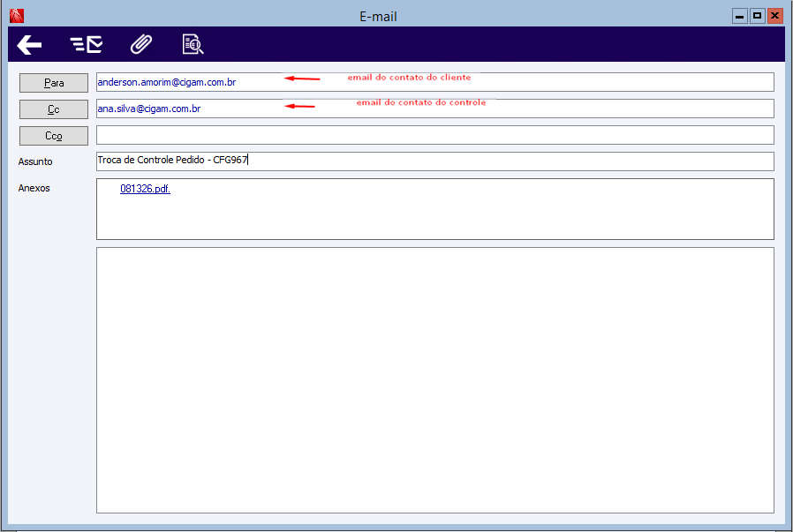Send the e-mail with the envelope icon
Screen dimensions: 793x532
[87, 44]
